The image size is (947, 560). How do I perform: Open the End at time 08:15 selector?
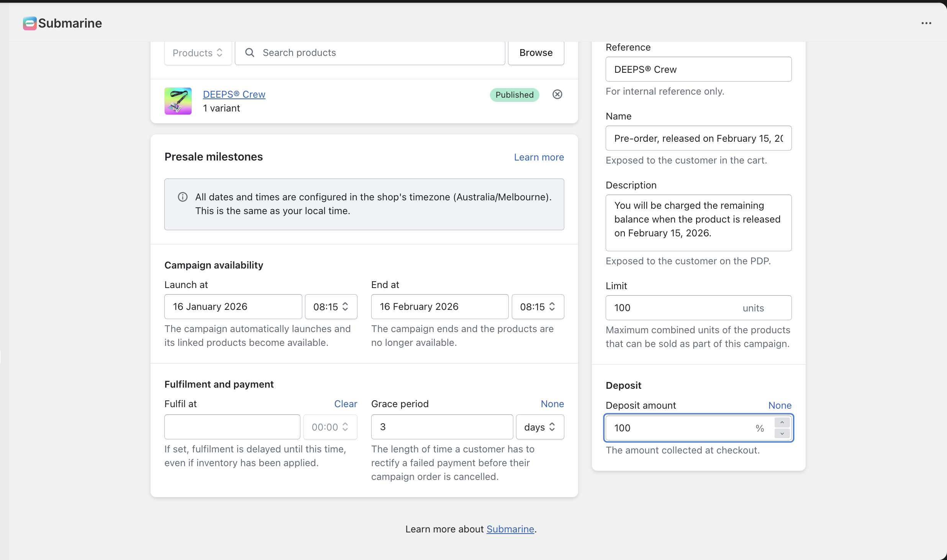(537, 307)
